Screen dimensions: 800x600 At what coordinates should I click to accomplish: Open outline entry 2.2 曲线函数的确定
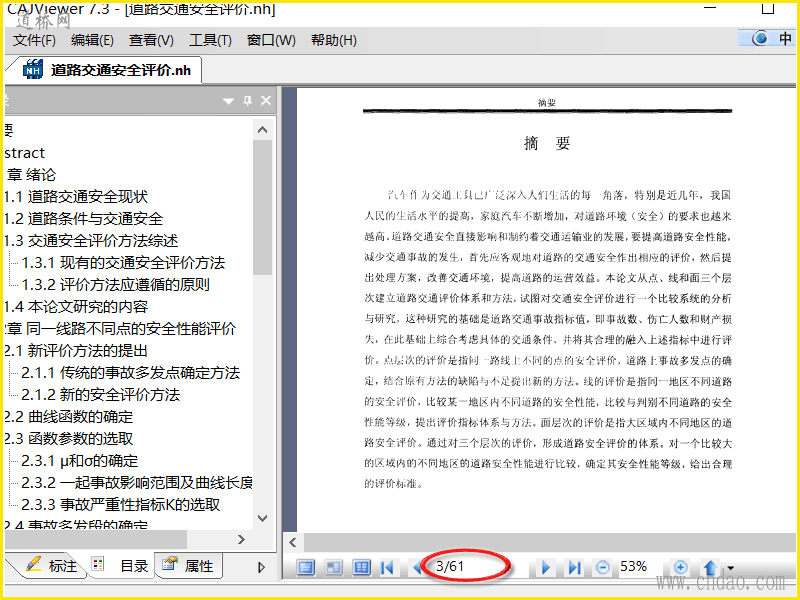pos(69,416)
